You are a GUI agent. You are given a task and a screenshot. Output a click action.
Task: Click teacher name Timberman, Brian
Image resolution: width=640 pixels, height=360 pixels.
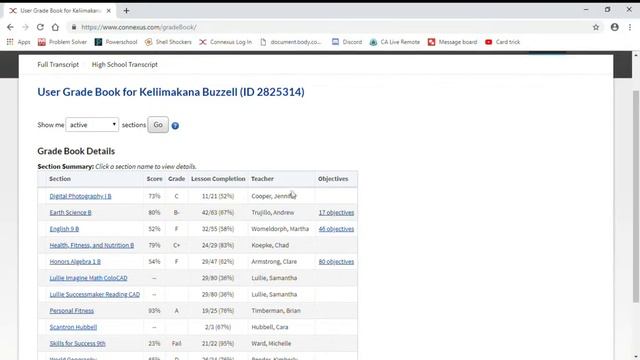click(276, 311)
